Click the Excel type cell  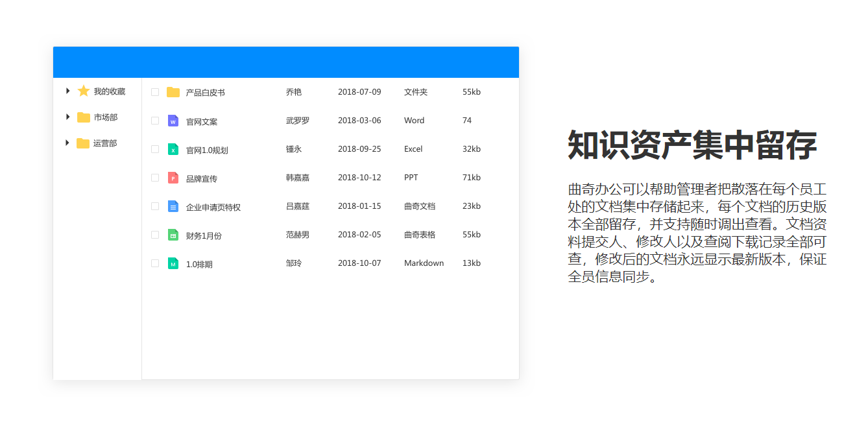tap(413, 149)
